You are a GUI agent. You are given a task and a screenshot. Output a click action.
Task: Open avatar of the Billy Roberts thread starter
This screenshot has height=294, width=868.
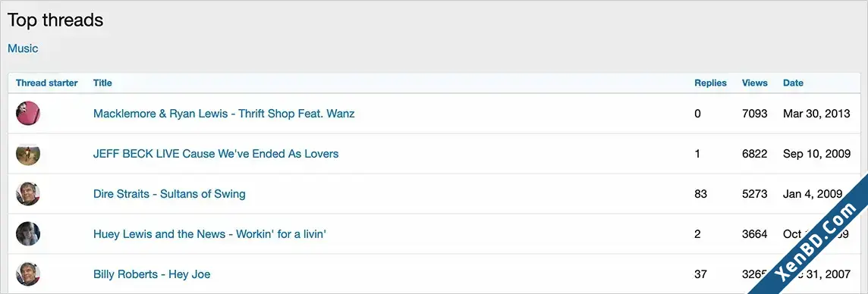27,274
